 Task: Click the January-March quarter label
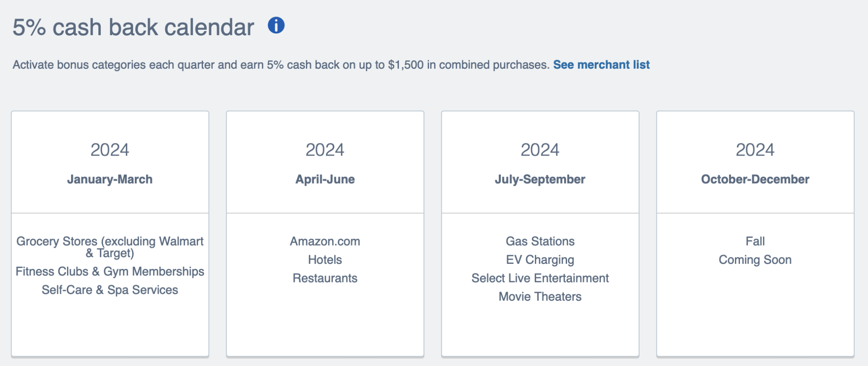tap(110, 179)
